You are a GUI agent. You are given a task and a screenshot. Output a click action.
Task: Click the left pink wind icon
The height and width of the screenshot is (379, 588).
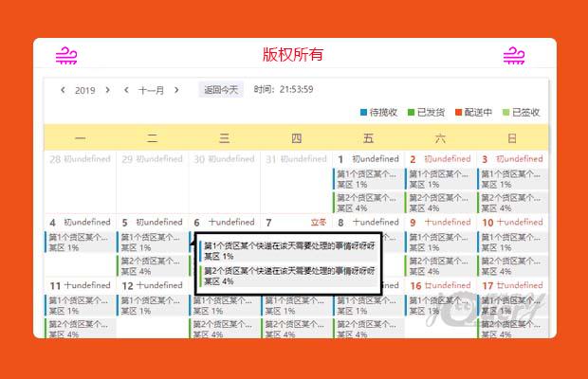pyautogui.click(x=66, y=56)
